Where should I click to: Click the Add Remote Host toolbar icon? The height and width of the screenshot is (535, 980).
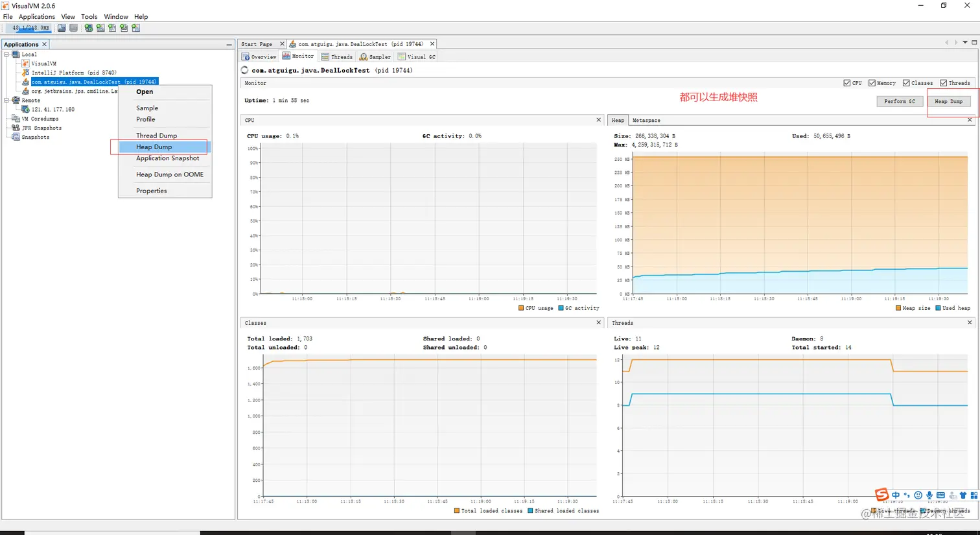[89, 28]
